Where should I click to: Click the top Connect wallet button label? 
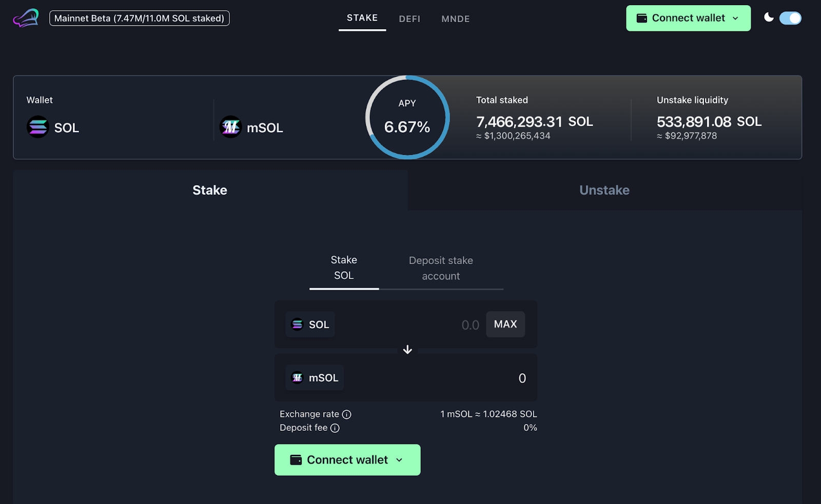(689, 18)
